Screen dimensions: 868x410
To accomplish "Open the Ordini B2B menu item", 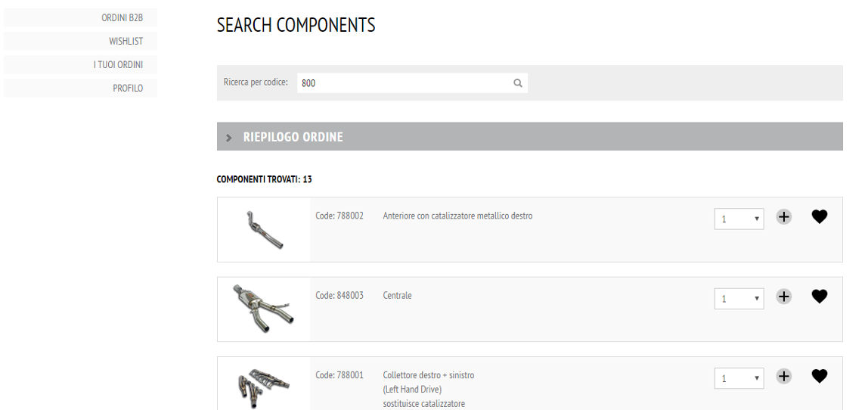I will [x=80, y=17].
